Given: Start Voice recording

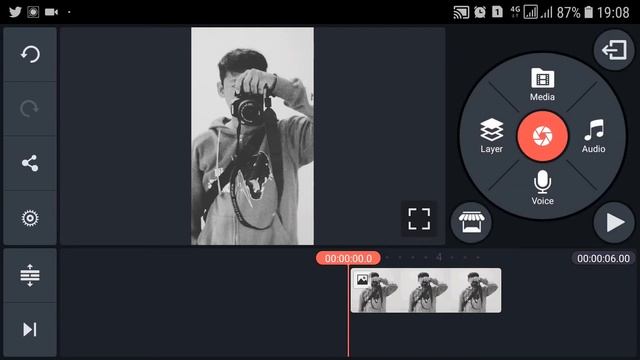Looking at the screenshot, I should tap(542, 188).
